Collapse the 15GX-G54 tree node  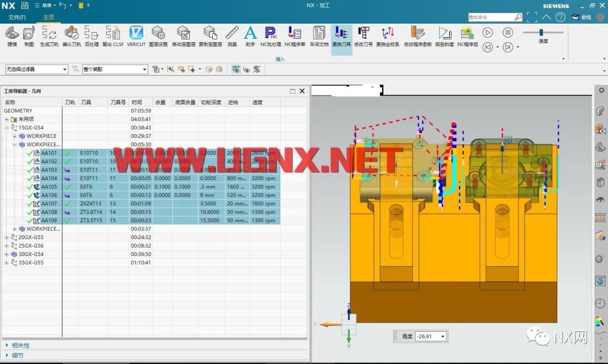click(7, 128)
